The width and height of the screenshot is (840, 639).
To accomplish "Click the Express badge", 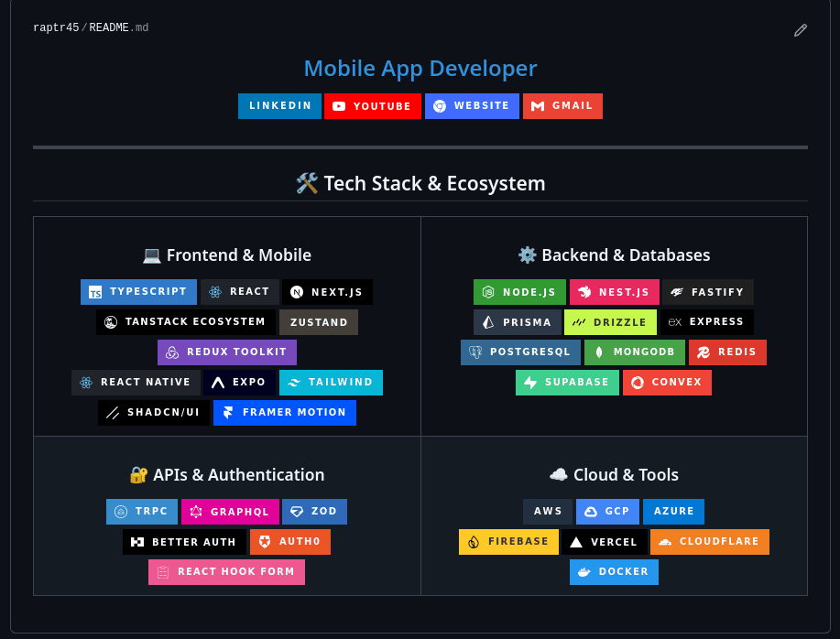I will (x=706, y=322).
